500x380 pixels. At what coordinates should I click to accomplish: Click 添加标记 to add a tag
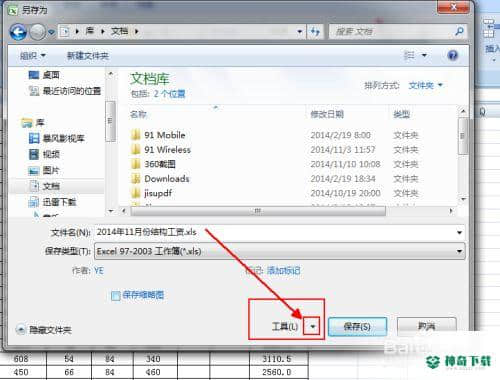coord(283,270)
